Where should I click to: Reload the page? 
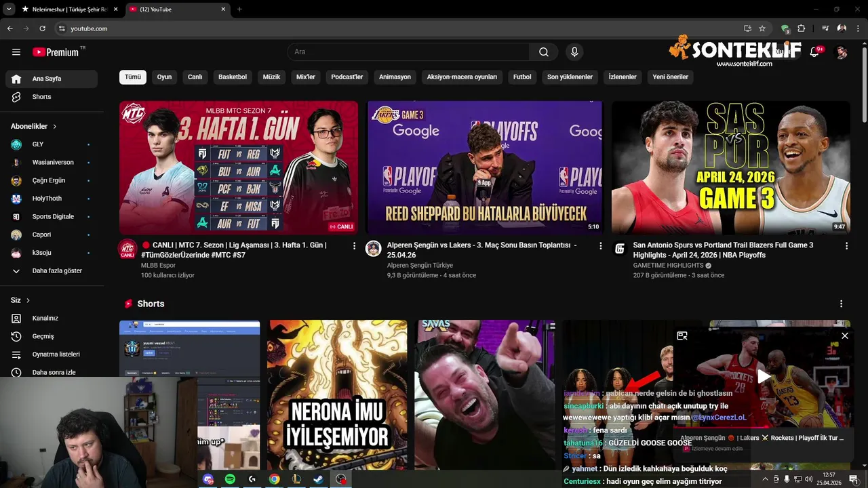tap(42, 28)
